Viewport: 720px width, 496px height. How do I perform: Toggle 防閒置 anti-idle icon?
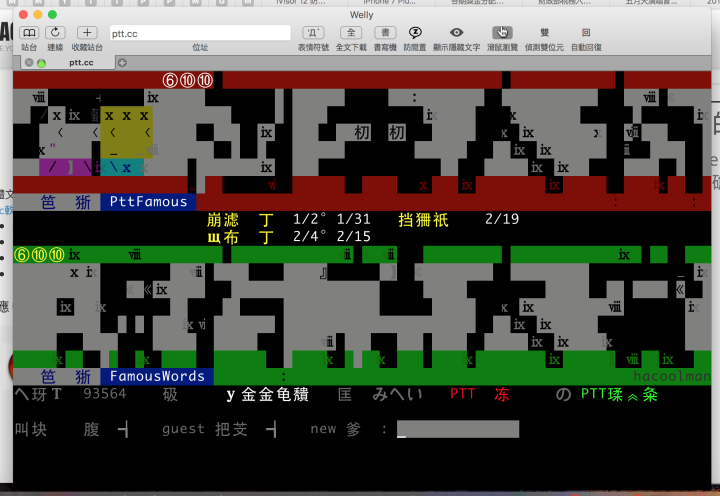[x=415, y=33]
